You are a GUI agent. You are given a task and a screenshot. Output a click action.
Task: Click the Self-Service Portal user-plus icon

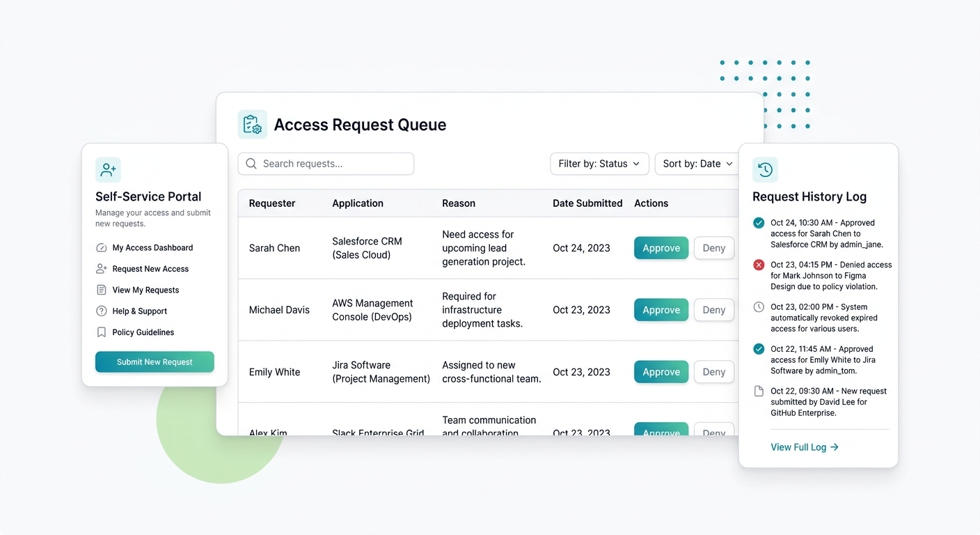[108, 169]
